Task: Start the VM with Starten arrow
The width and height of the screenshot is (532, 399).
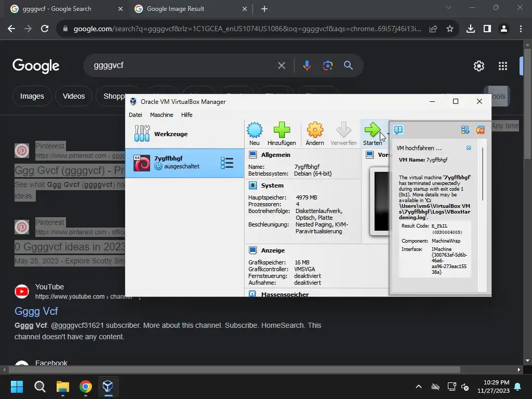Action: 372,134
